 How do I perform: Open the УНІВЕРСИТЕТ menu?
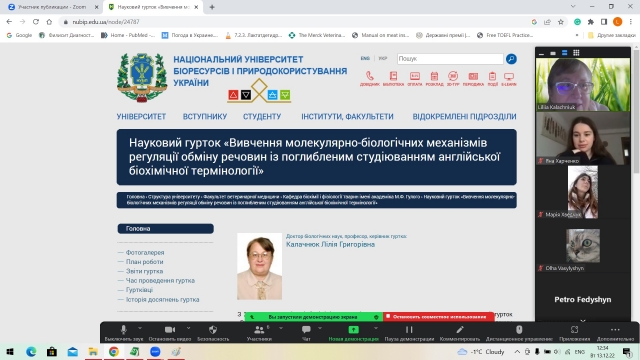141,117
